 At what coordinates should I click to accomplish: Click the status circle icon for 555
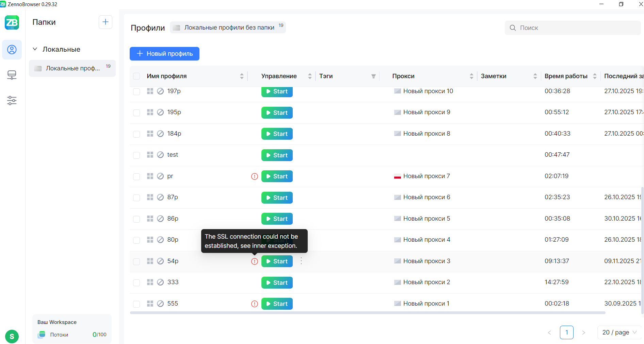160,304
